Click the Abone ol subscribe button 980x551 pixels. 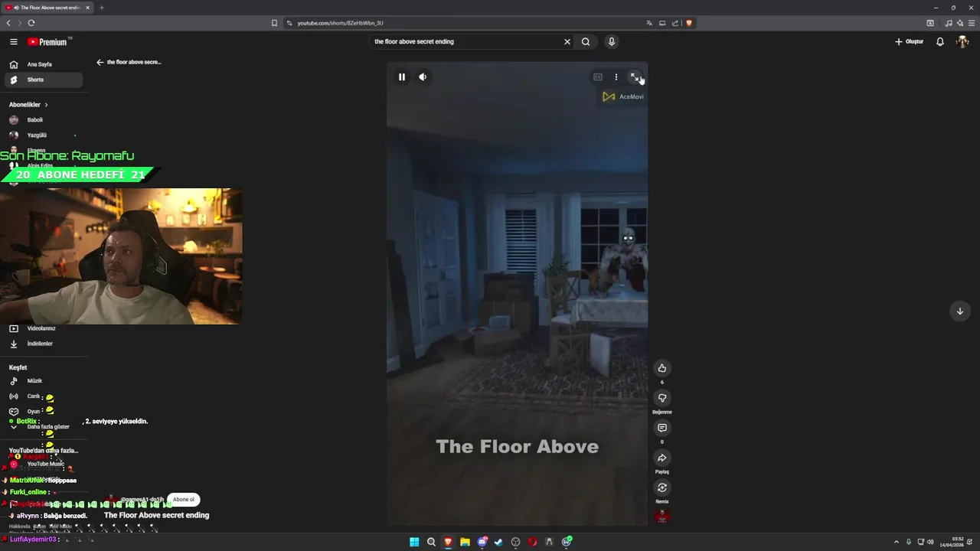tap(184, 499)
